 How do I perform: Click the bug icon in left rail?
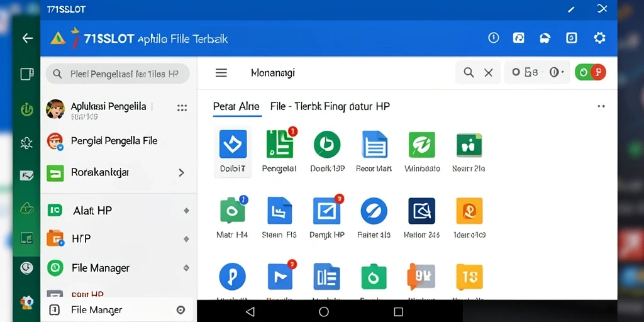point(26,143)
